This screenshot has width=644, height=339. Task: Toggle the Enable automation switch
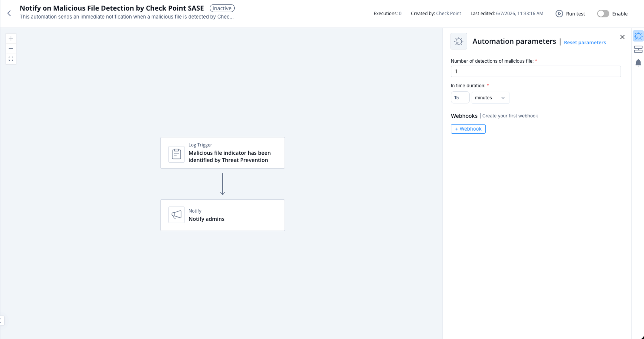(x=603, y=14)
